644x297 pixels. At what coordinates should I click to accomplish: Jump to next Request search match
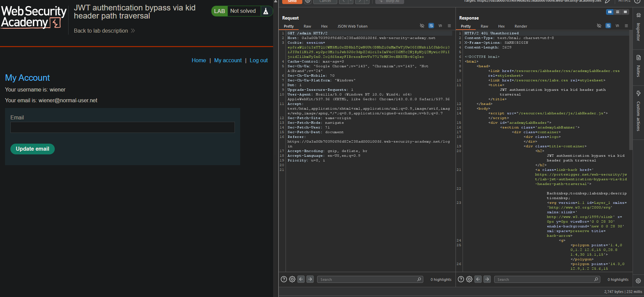pos(310,279)
